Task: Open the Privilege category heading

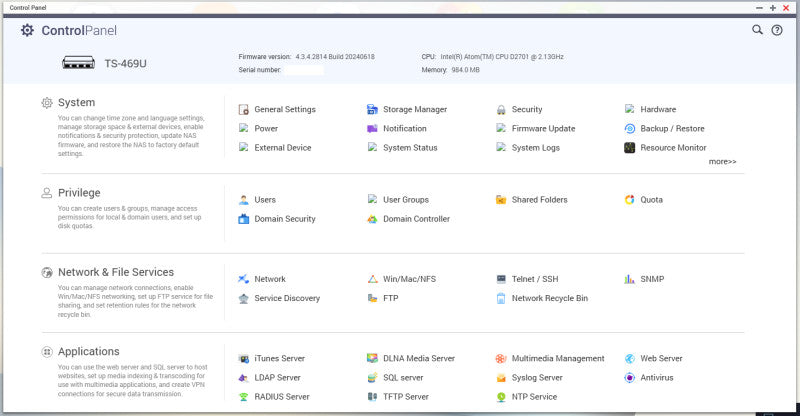Action: coord(79,192)
